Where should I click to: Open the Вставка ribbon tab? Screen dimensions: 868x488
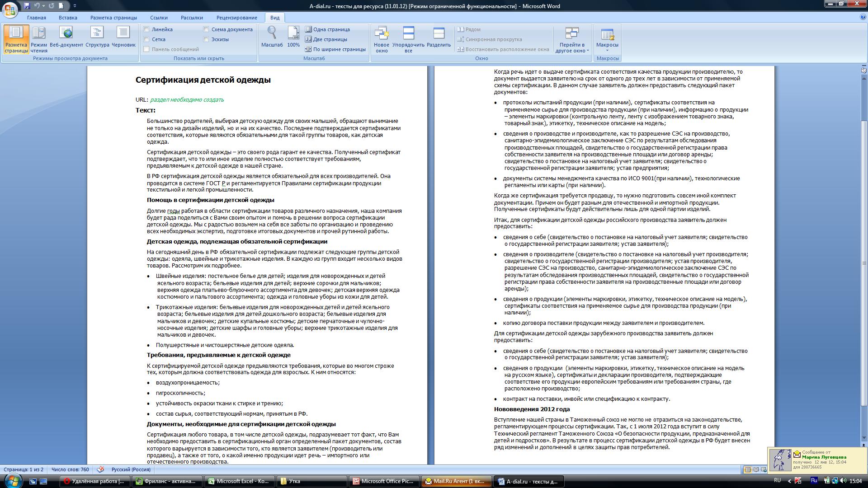point(68,18)
